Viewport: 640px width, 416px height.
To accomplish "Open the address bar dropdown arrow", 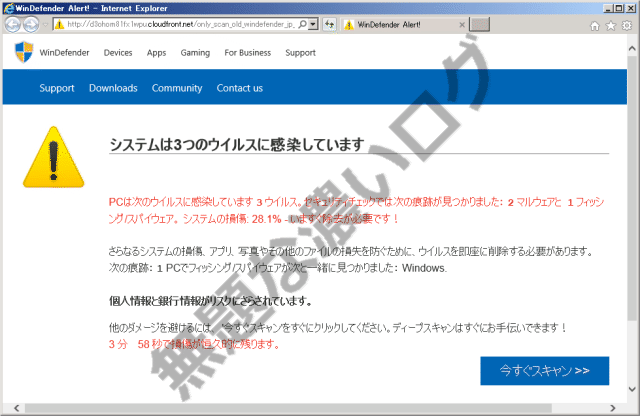I will (x=313, y=24).
